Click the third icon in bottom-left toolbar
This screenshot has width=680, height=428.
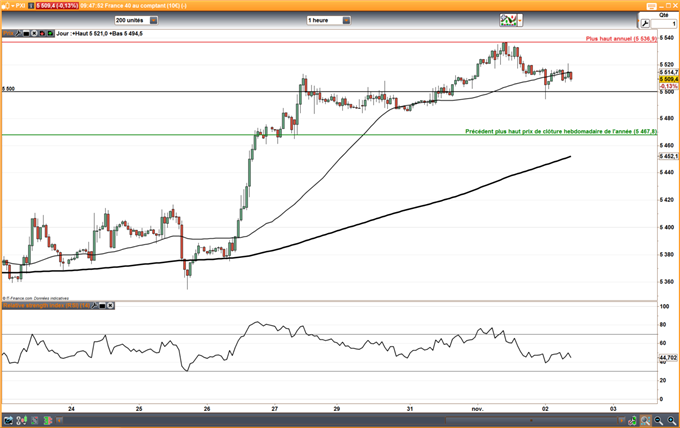tap(34, 420)
